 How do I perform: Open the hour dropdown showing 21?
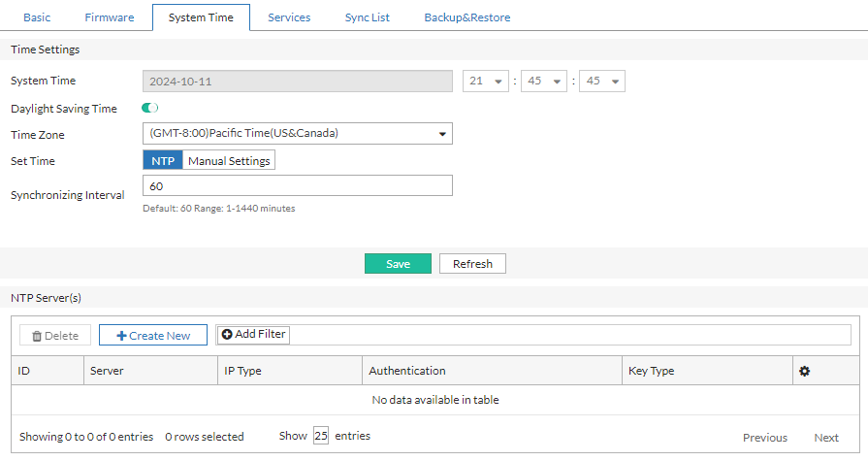pyautogui.click(x=487, y=82)
